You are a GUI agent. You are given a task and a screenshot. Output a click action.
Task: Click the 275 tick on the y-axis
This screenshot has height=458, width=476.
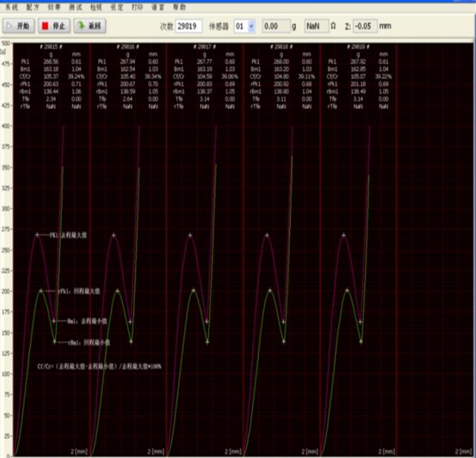pyautogui.click(x=6, y=229)
